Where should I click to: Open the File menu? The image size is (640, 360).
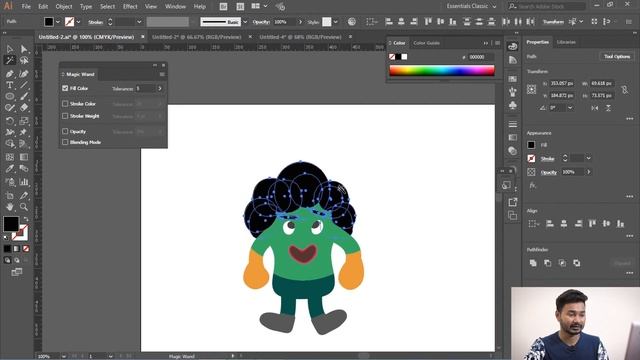pos(26,7)
